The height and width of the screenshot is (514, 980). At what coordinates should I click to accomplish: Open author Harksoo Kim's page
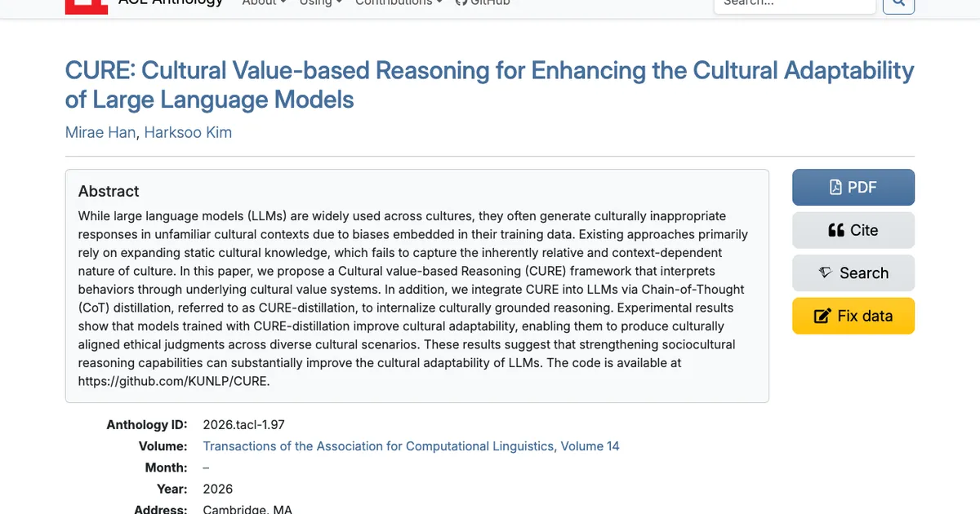(x=188, y=132)
